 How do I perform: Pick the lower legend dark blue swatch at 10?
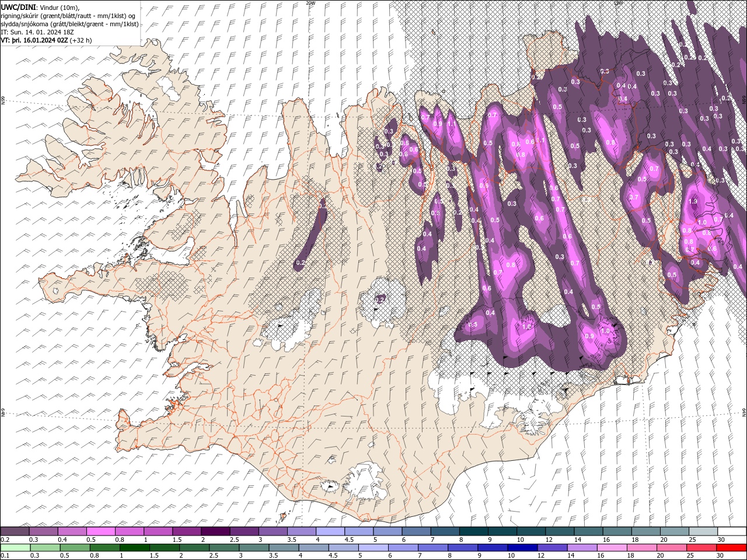pos(522,548)
